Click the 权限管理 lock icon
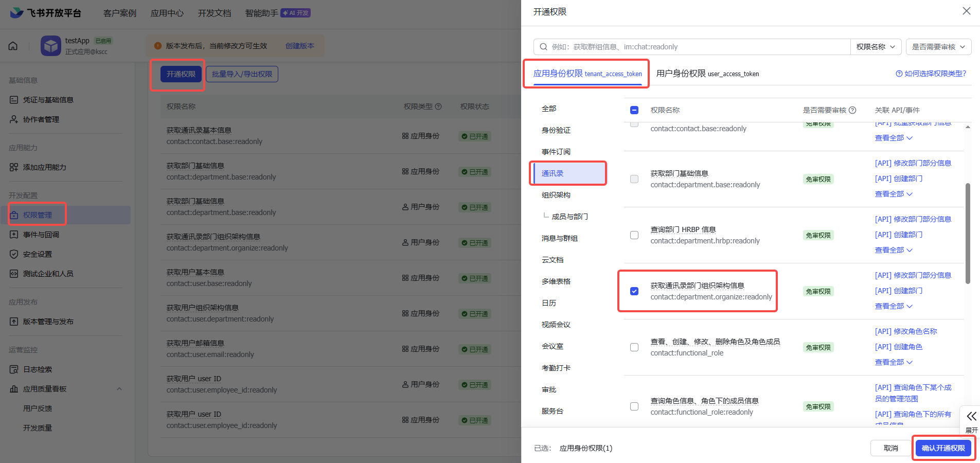The width and height of the screenshot is (980, 463). point(14,215)
